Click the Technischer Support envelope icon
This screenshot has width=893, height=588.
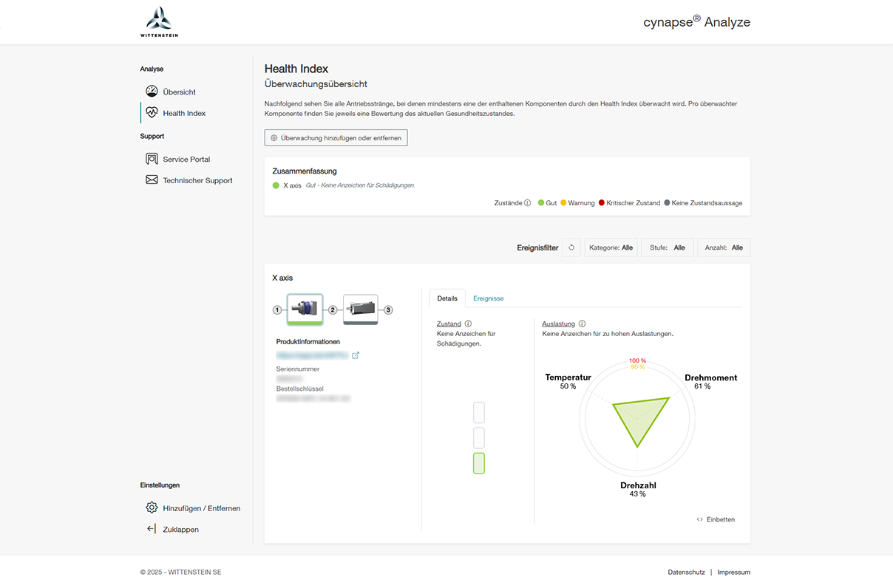pyautogui.click(x=152, y=180)
